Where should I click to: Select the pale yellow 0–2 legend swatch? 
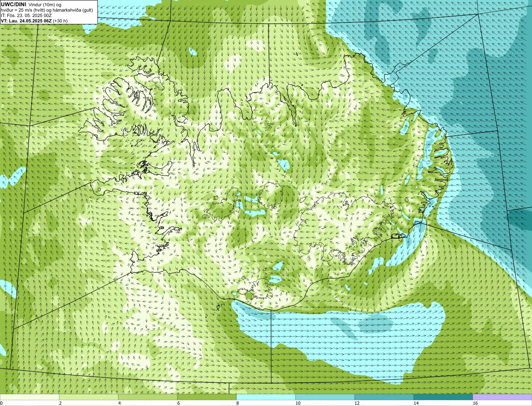tap(30, 397)
